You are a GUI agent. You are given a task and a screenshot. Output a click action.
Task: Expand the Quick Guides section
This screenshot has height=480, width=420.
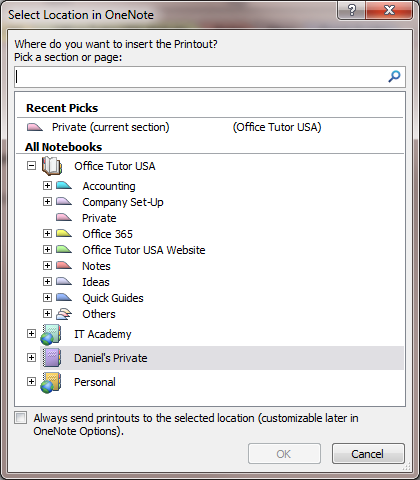pos(47,297)
